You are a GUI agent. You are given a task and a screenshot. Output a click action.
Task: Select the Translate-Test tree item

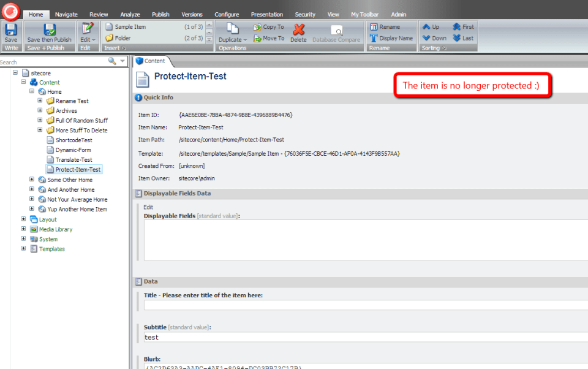(x=73, y=160)
